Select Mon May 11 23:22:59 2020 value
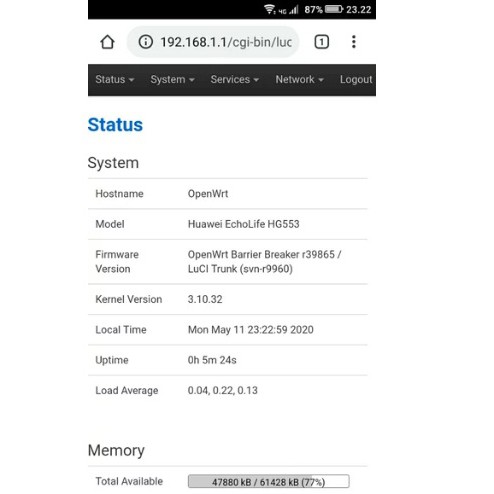 point(251,330)
